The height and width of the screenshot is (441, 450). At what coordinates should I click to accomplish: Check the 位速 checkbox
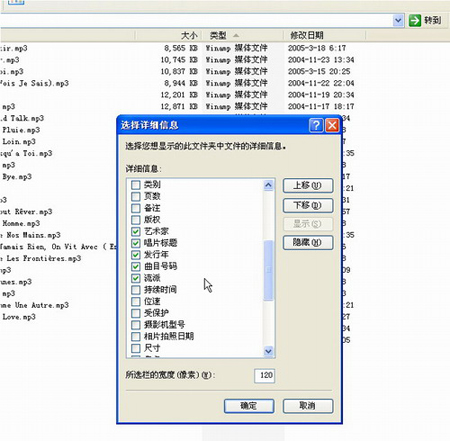click(136, 301)
